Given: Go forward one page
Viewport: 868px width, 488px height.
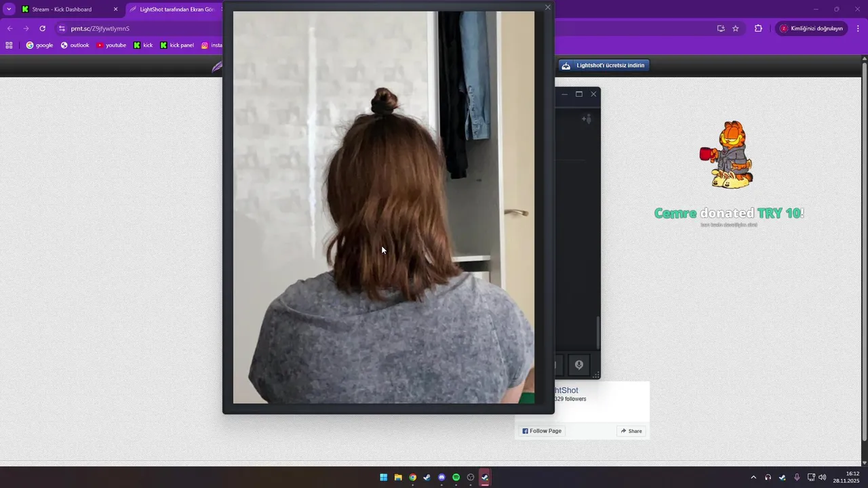Looking at the screenshot, I should pyautogui.click(x=26, y=28).
